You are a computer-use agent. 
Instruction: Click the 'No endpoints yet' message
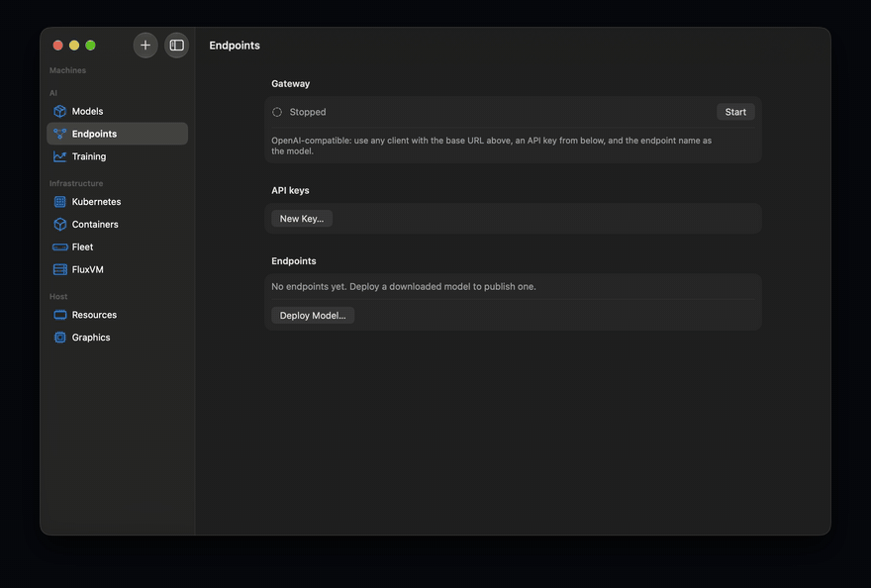click(403, 287)
